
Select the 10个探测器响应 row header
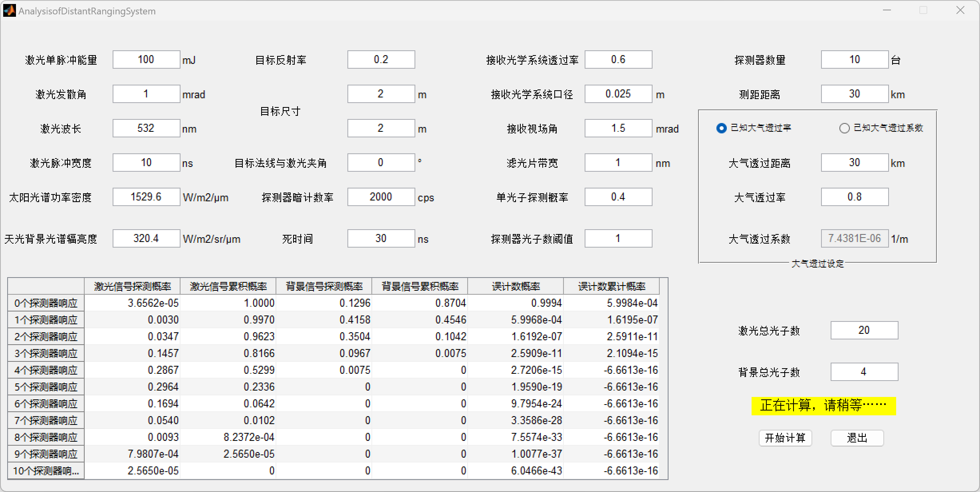pyautogui.click(x=46, y=471)
